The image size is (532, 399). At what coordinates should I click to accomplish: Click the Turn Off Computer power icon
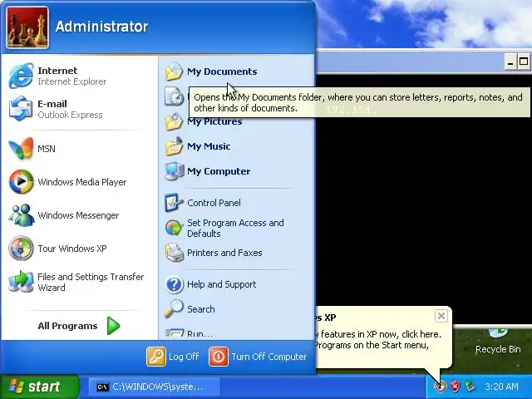[x=218, y=357]
